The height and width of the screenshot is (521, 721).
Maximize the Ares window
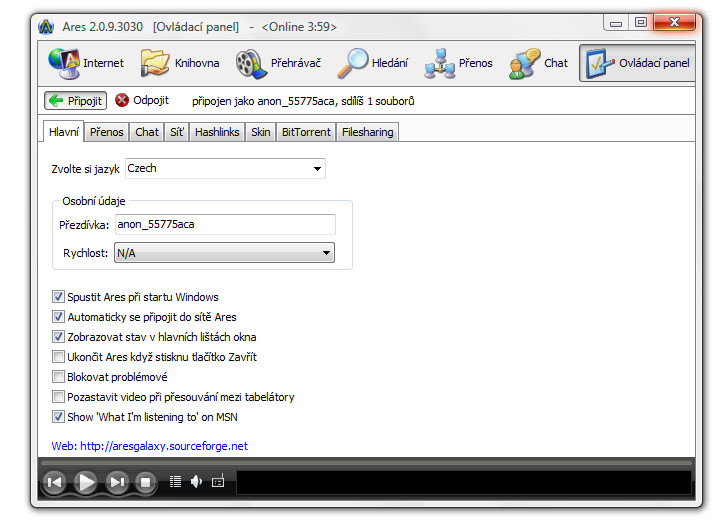tap(641, 23)
